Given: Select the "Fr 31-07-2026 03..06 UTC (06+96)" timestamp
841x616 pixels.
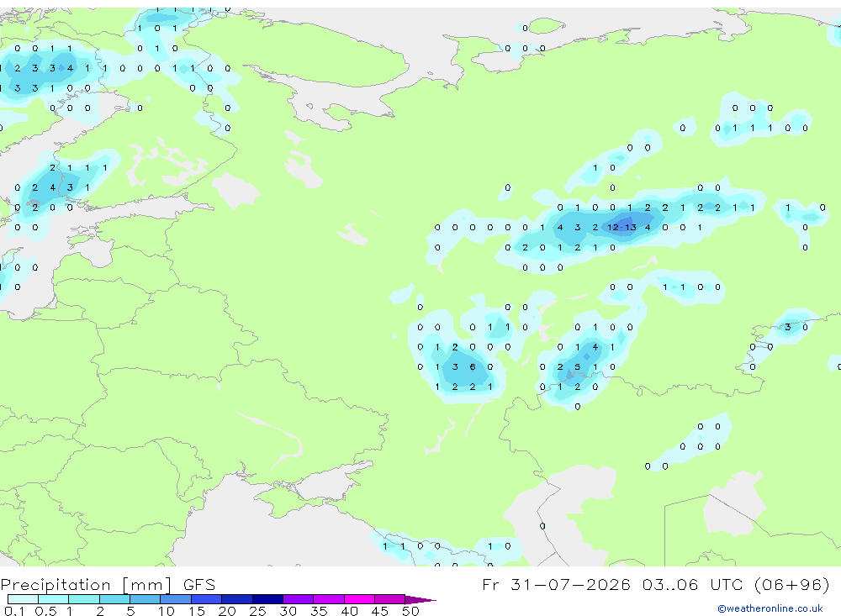Looking at the screenshot, I should (656, 584).
